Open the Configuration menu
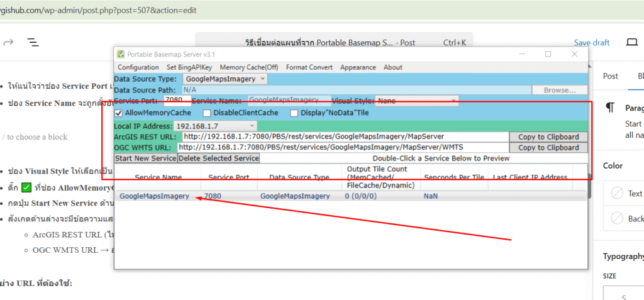The height and width of the screenshot is (300, 644). tap(138, 67)
